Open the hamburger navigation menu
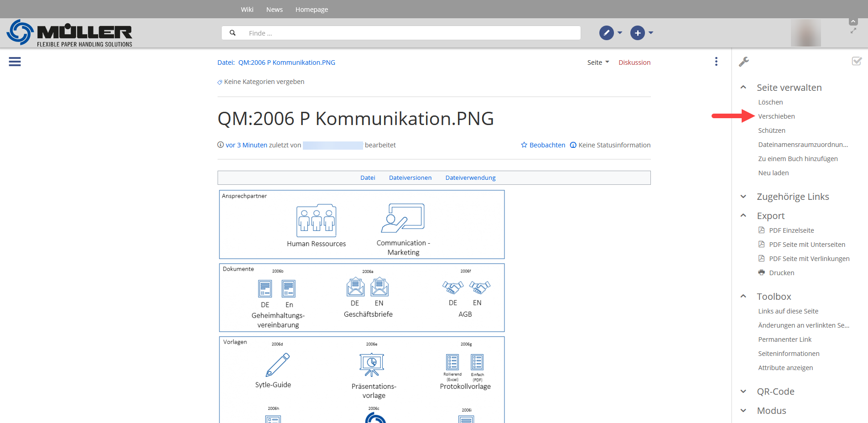This screenshot has height=423, width=868. 15,62
